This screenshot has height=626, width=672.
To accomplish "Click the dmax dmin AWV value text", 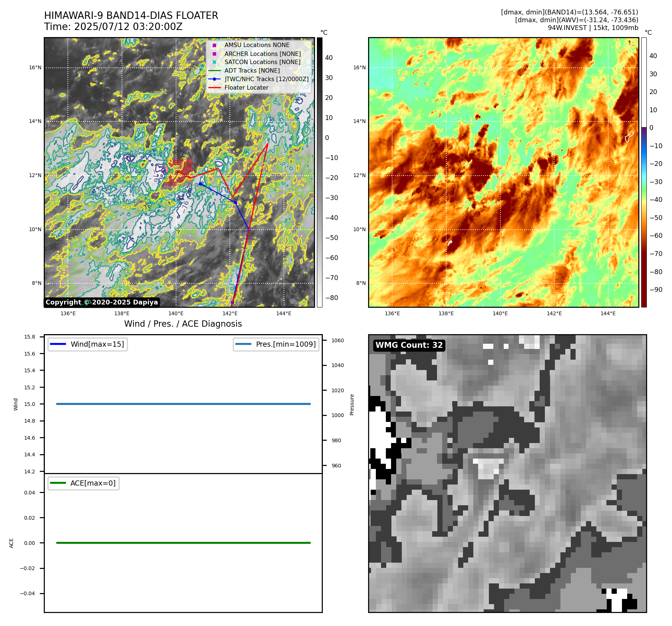I will [577, 20].
